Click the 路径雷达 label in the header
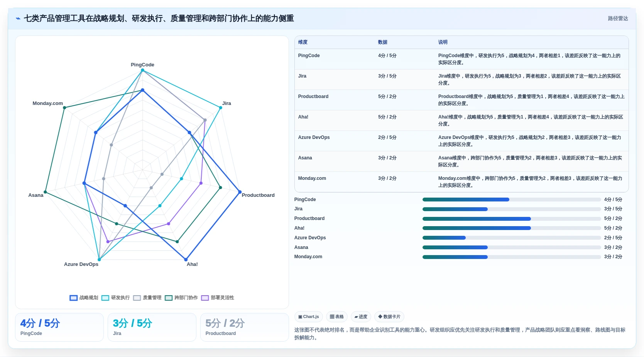This screenshot has height=357, width=644. [x=618, y=19]
